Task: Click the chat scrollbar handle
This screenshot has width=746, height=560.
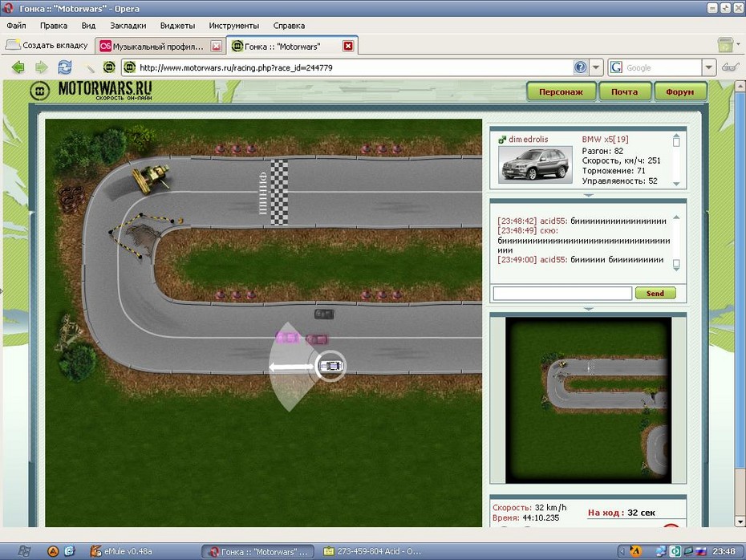Action: tap(676, 263)
